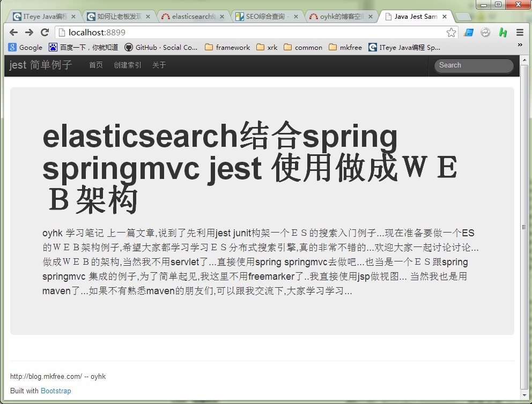Viewport: 532px width, 404px height.
Task: Click the vertical scrollbar thumb
Action: 524,227
